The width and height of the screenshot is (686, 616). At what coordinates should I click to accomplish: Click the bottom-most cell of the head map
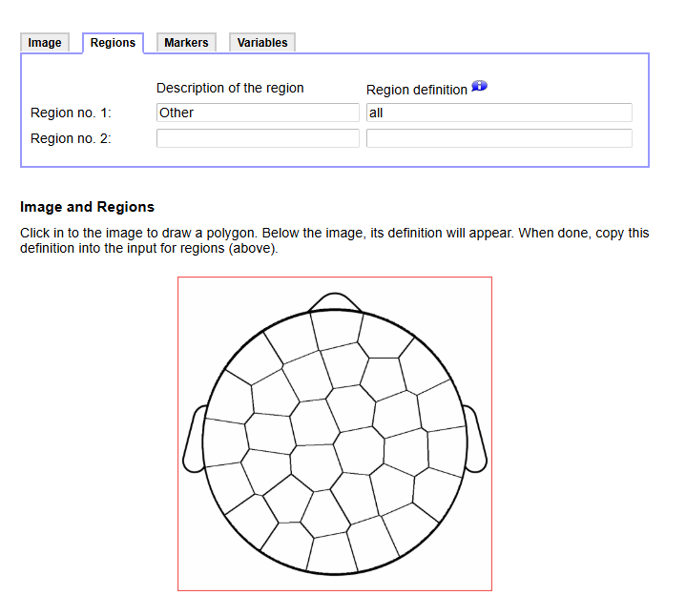(x=329, y=553)
